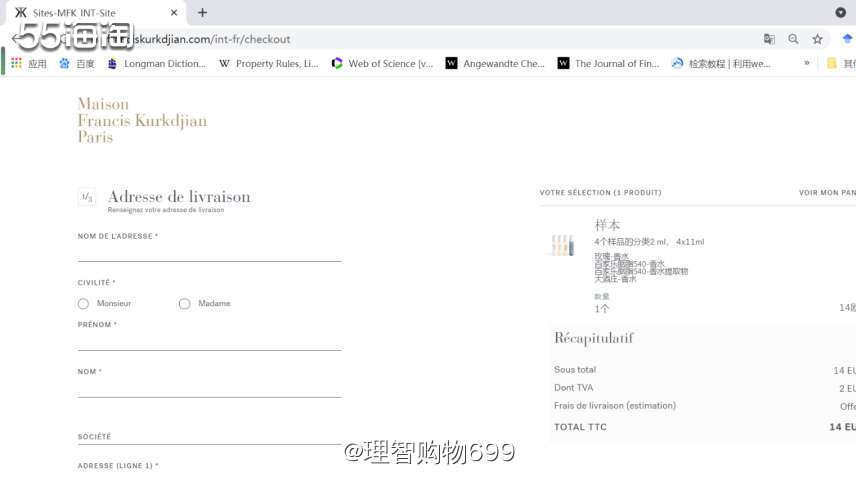
Task: Click the 样本 product title
Action: pyautogui.click(x=607, y=225)
